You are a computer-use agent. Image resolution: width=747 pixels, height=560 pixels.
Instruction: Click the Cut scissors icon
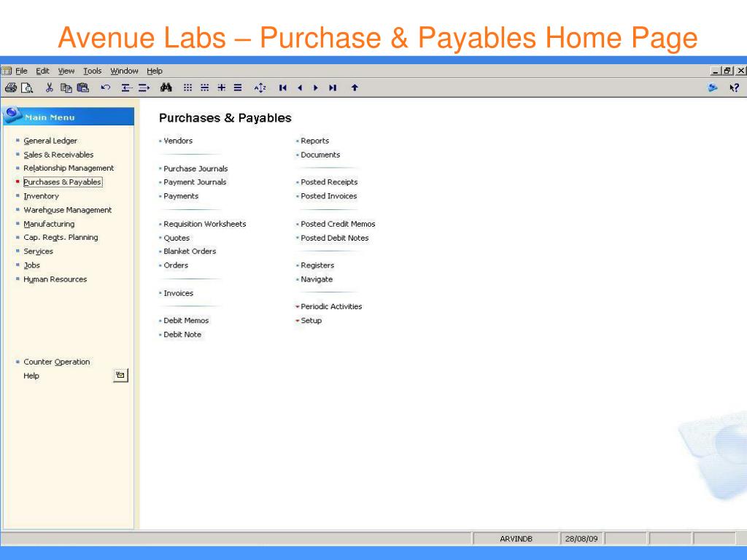(49, 87)
